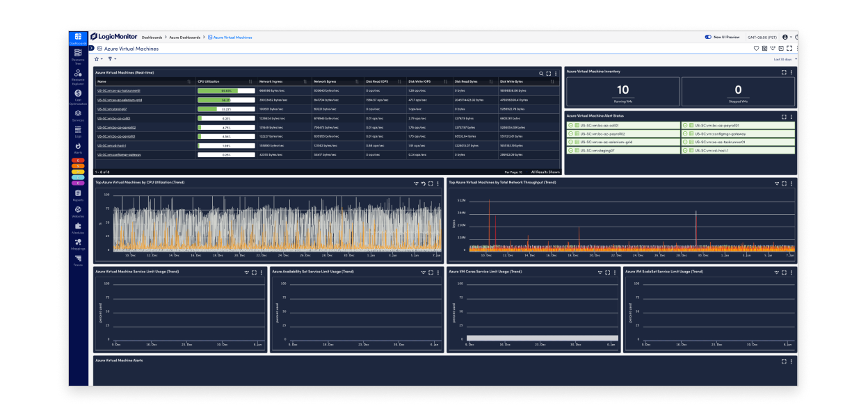Screen dimensions: 868x417
Task: Open the Last 30 days range dropdown
Action: 783,60
